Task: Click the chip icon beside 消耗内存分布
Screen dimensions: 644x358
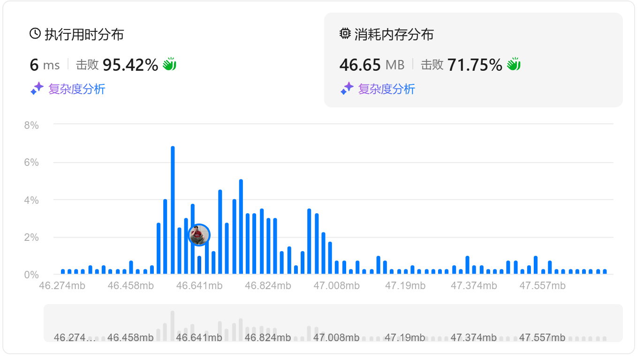Action: (x=345, y=34)
